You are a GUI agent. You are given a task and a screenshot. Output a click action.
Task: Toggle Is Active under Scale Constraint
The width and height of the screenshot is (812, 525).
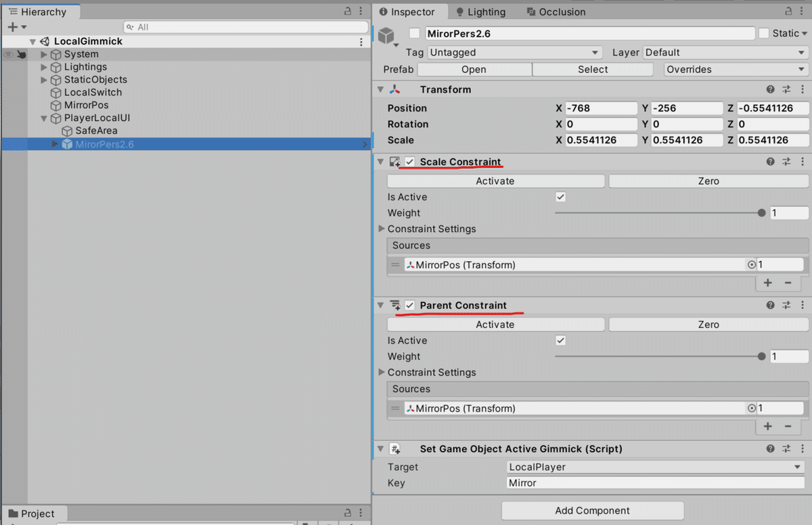pos(560,197)
